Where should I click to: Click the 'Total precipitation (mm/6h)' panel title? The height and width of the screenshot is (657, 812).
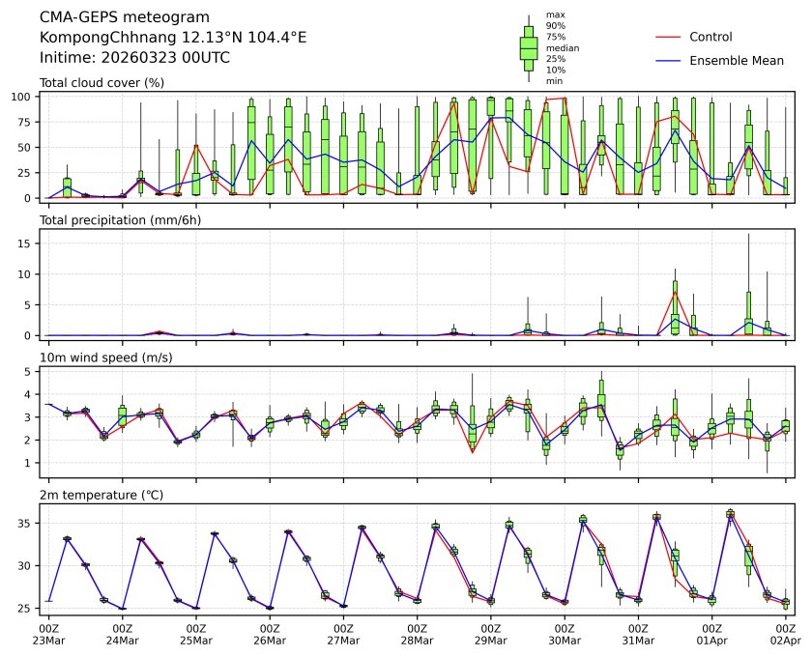point(120,220)
